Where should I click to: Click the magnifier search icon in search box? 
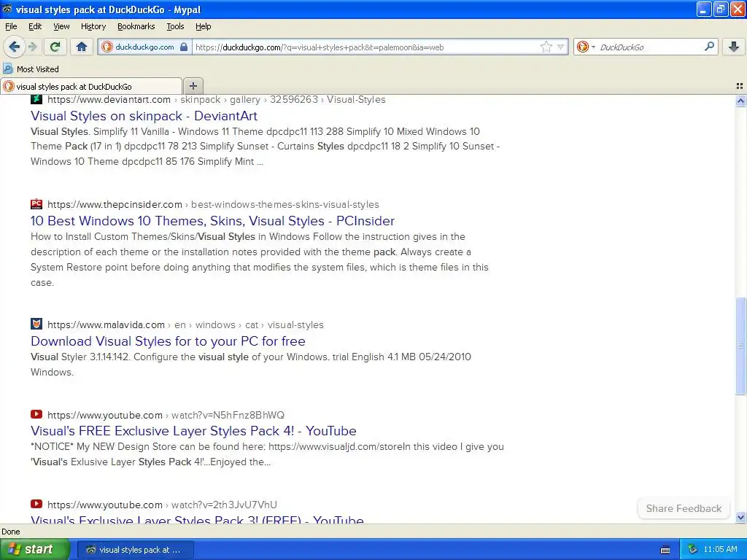[709, 47]
